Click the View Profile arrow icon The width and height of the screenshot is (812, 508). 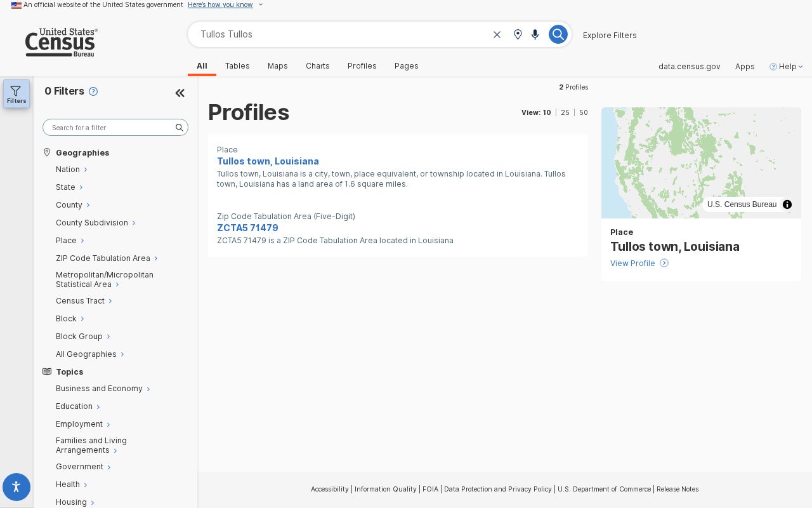[x=664, y=264]
